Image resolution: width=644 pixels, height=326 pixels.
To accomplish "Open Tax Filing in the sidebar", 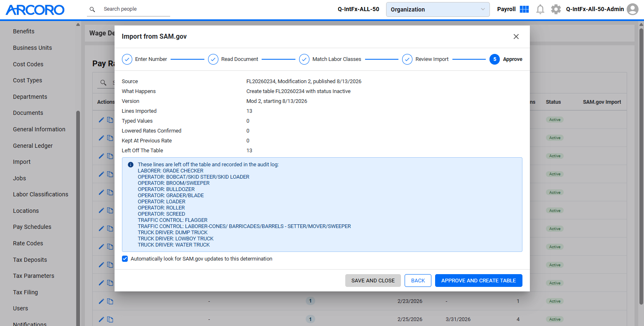I will 26,292.
